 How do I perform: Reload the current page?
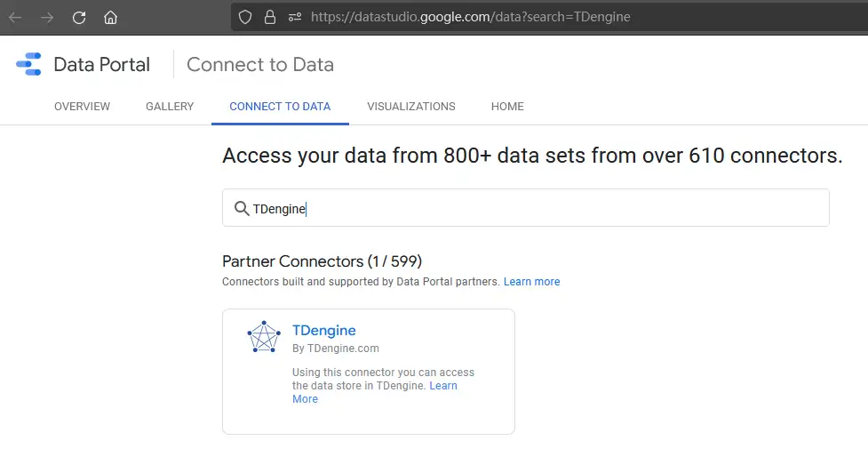[79, 17]
